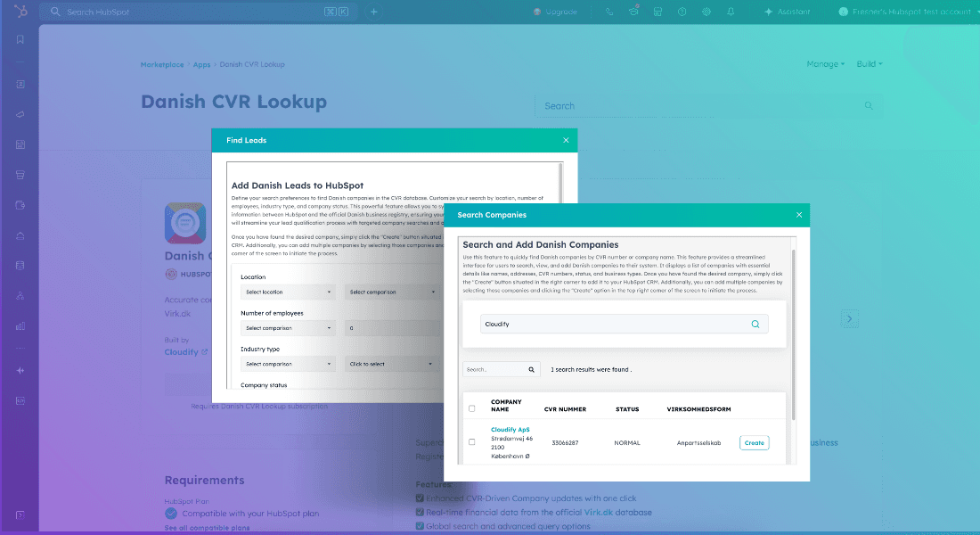Expand the sidebar with the bottom arrow icon
The height and width of the screenshot is (535, 980).
pyautogui.click(x=20, y=515)
